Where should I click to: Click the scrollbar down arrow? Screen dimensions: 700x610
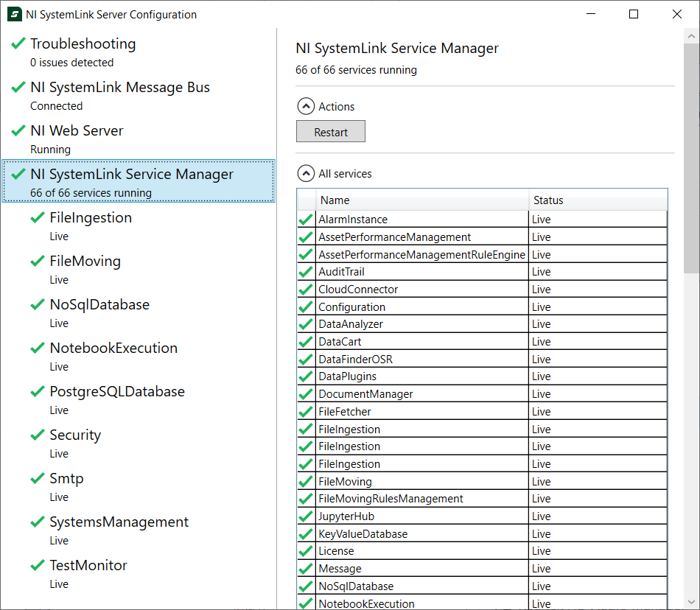click(x=691, y=601)
